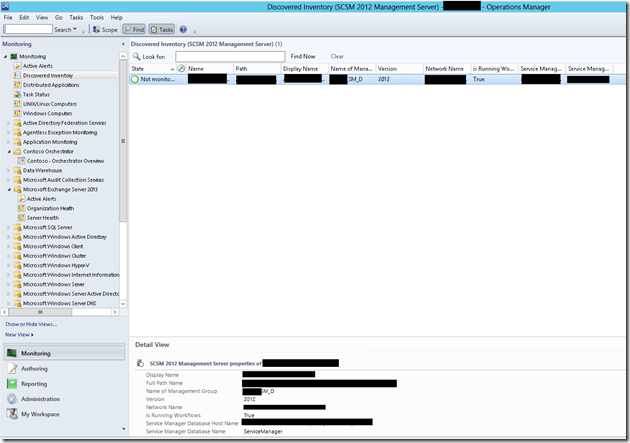Toggle the Find bar button
630x443 pixels.
click(133, 30)
